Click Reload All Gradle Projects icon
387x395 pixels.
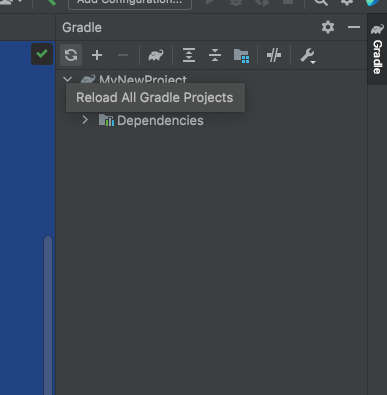point(71,55)
